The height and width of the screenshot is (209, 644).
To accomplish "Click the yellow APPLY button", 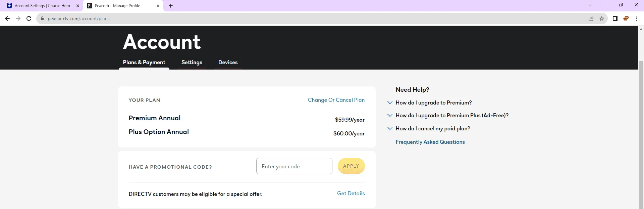I will 351,166.
